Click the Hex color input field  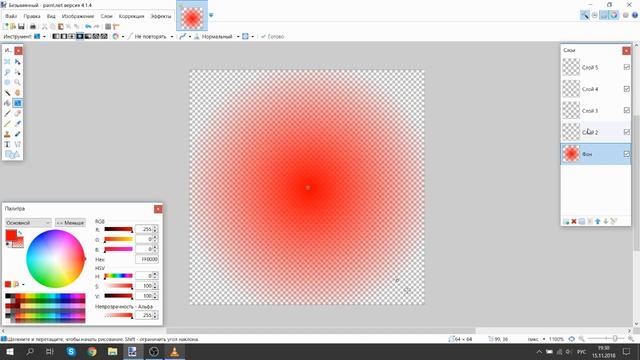click(x=147, y=259)
